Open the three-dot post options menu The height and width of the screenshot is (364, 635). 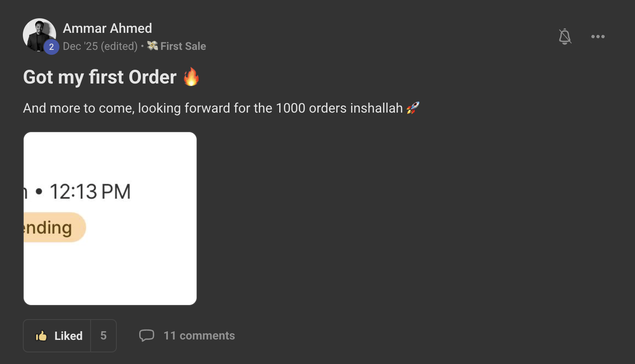pos(598,37)
